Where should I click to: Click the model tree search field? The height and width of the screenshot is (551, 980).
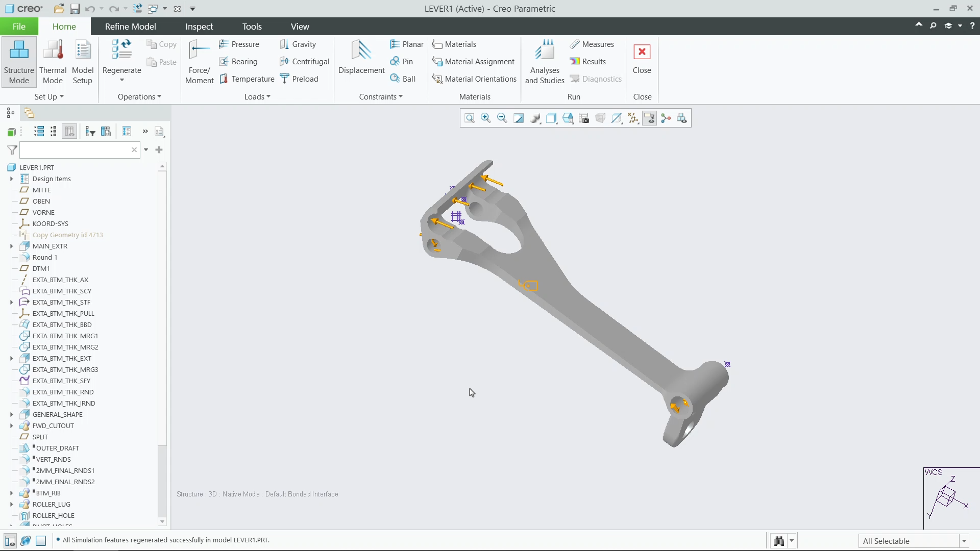pos(80,150)
